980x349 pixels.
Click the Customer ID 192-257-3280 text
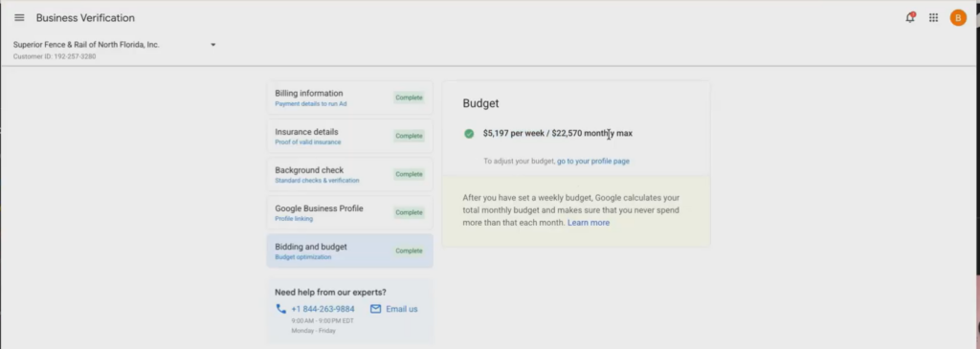click(55, 56)
